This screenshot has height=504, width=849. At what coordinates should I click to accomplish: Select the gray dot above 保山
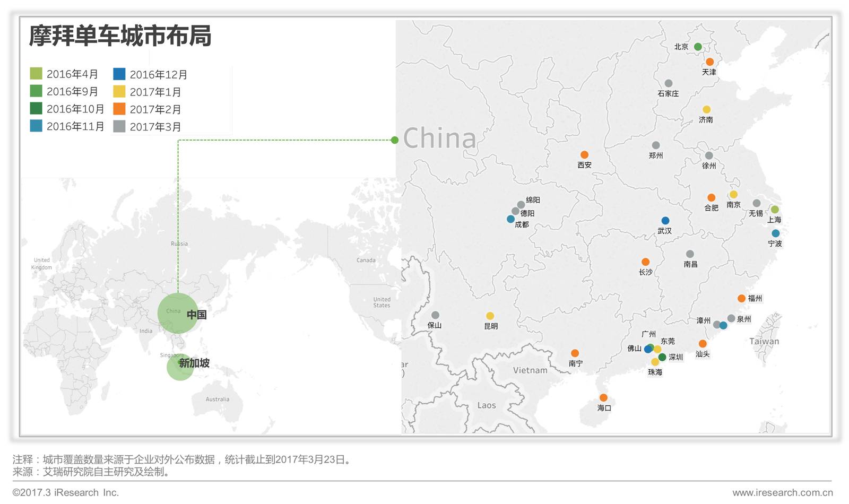tap(435, 315)
